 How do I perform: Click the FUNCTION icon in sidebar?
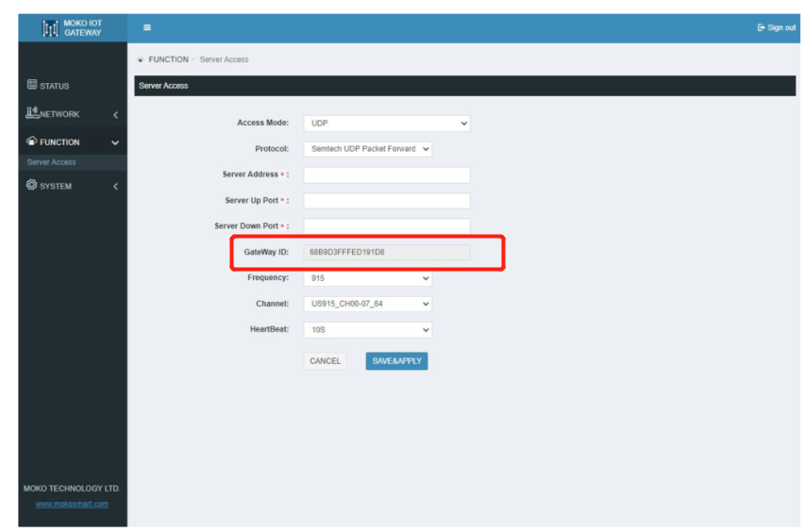click(31, 142)
